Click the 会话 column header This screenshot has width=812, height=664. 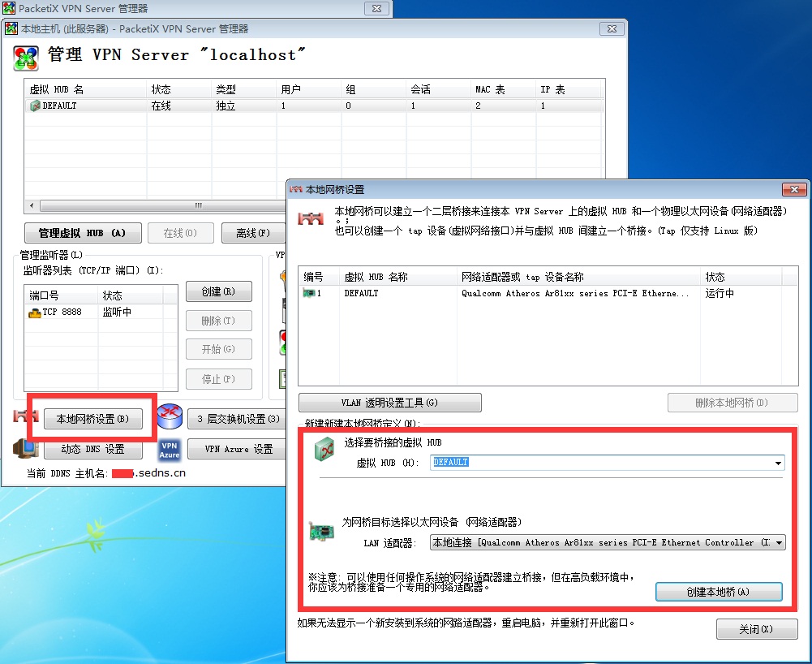(438, 89)
